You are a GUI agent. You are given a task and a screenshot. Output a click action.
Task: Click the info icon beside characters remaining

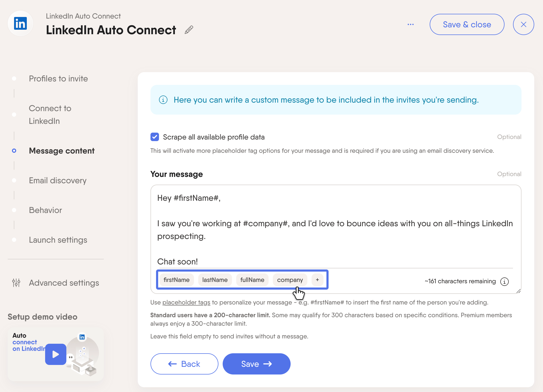click(x=504, y=281)
